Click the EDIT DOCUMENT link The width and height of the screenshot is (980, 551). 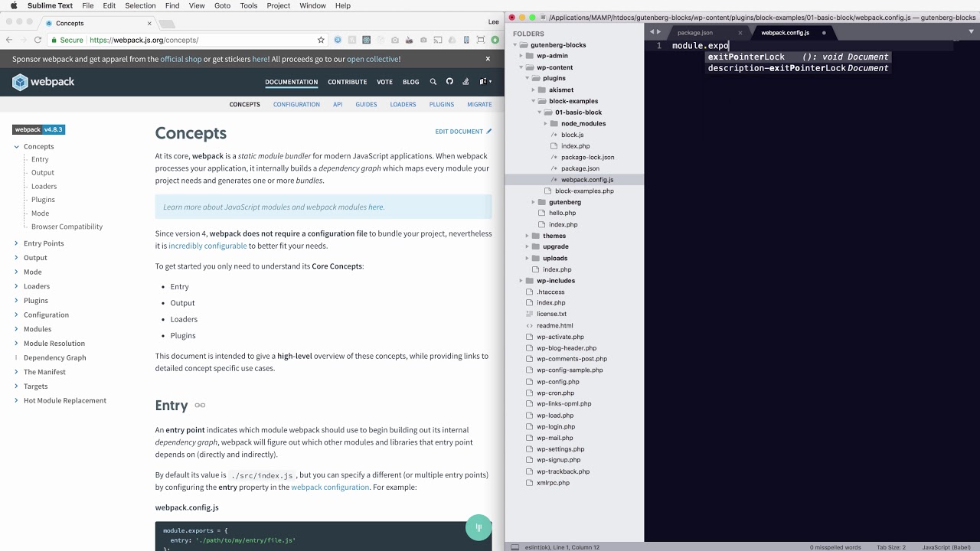(x=459, y=132)
